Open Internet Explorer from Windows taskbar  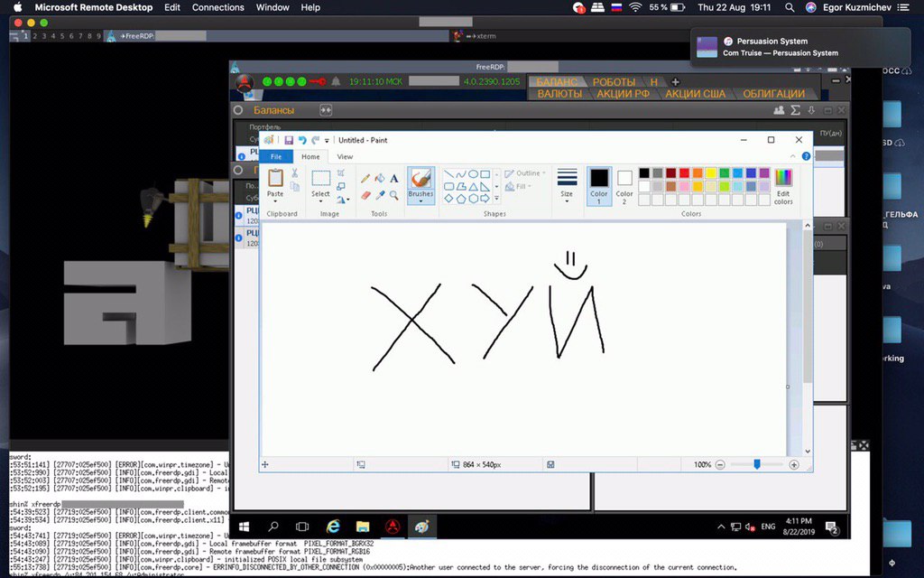(333, 527)
